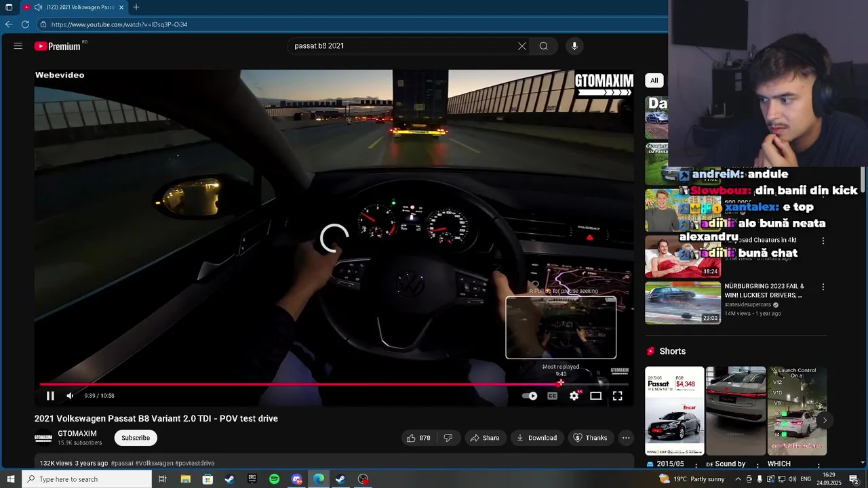Open player settings gear
The image size is (868, 488).
pyautogui.click(x=574, y=396)
